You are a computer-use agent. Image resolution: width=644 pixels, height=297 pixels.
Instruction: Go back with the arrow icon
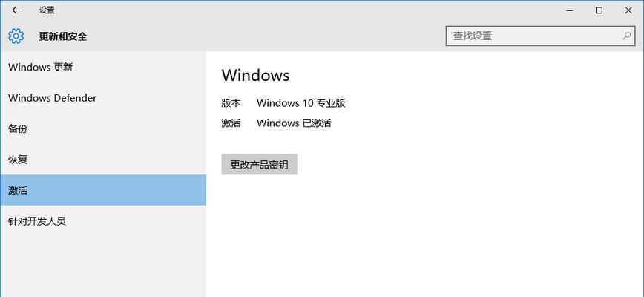(x=16, y=10)
